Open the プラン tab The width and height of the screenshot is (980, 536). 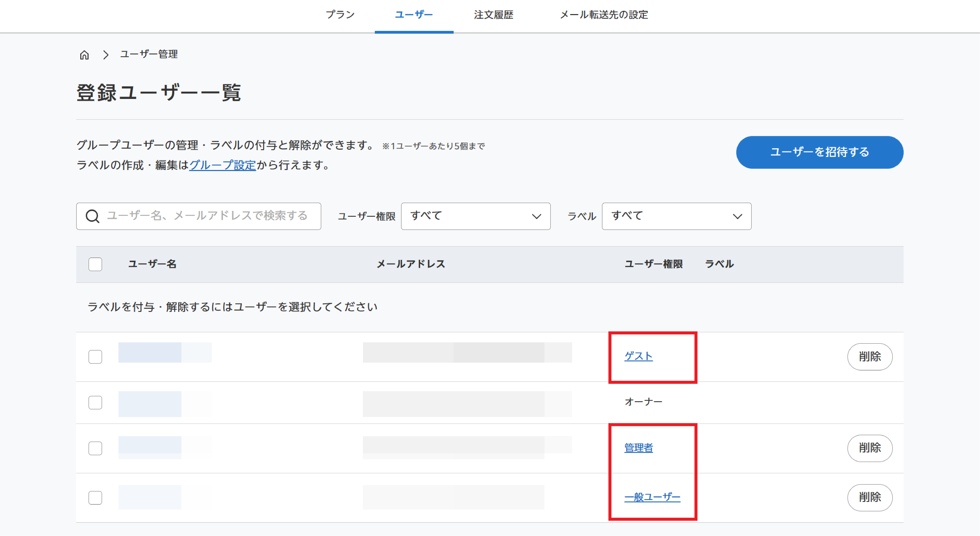click(x=340, y=15)
